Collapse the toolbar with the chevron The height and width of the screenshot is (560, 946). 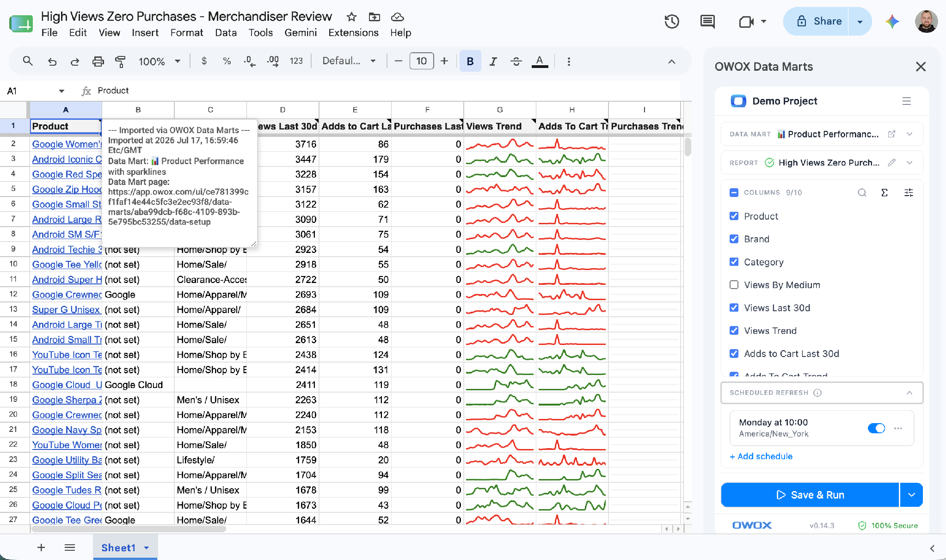[x=672, y=62]
